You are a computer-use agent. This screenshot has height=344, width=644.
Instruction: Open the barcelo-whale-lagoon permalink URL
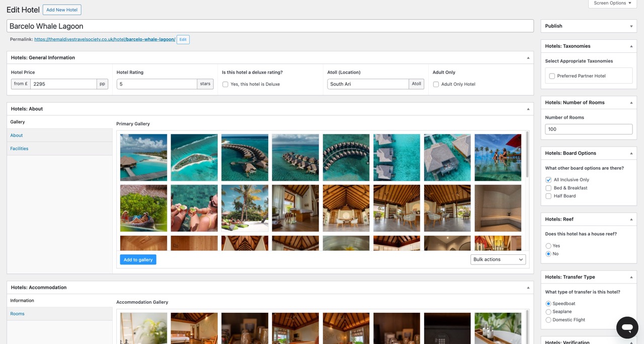pos(105,39)
